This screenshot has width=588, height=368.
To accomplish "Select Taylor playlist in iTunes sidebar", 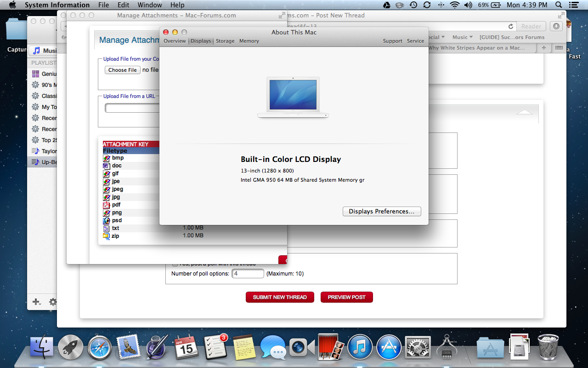I will [x=42, y=151].
